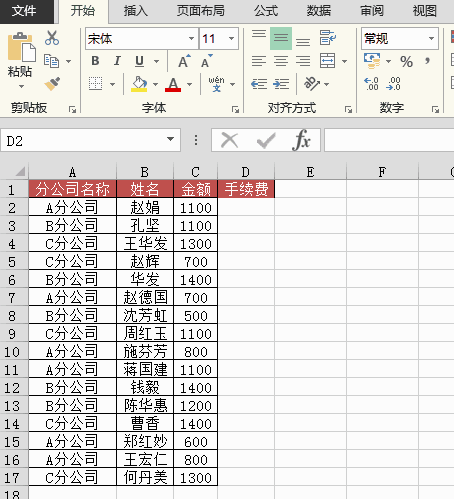Open font name dropdown 宋体
The height and width of the screenshot is (499, 454).
pos(191,39)
